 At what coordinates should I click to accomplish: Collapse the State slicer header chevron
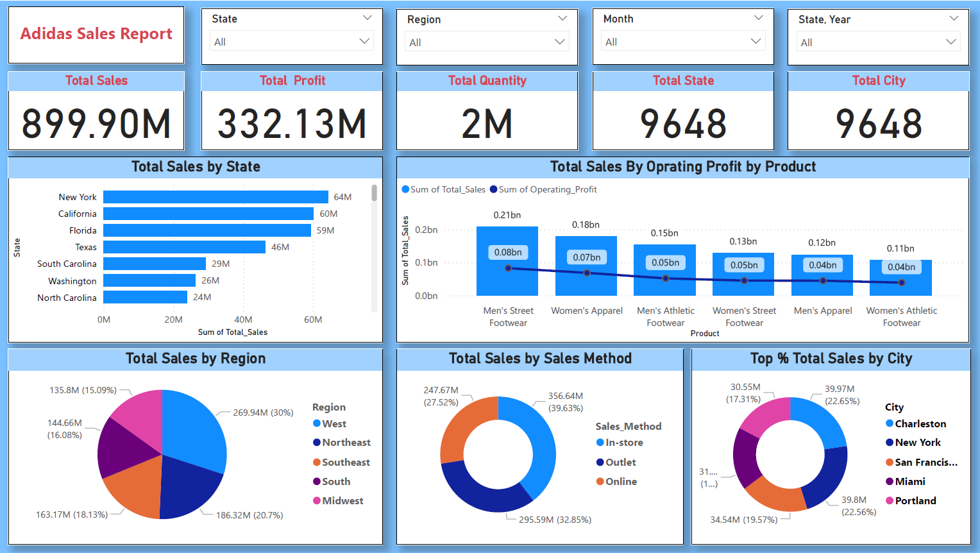(367, 18)
